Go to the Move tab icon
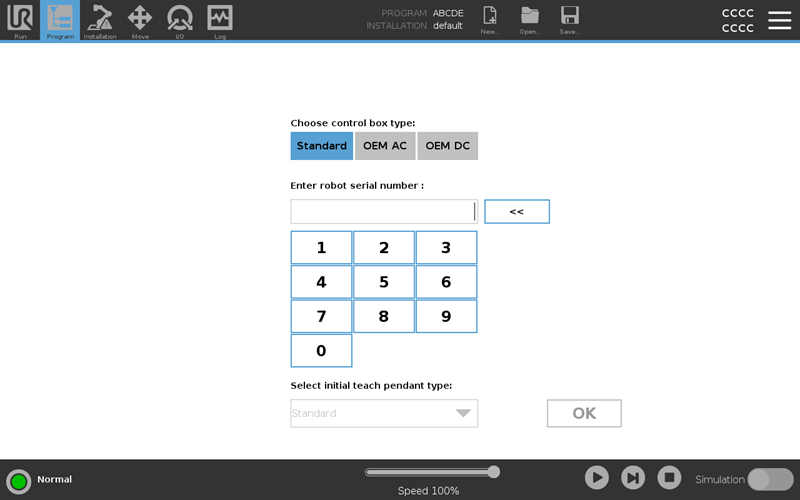This screenshot has width=800, height=500. point(140,20)
